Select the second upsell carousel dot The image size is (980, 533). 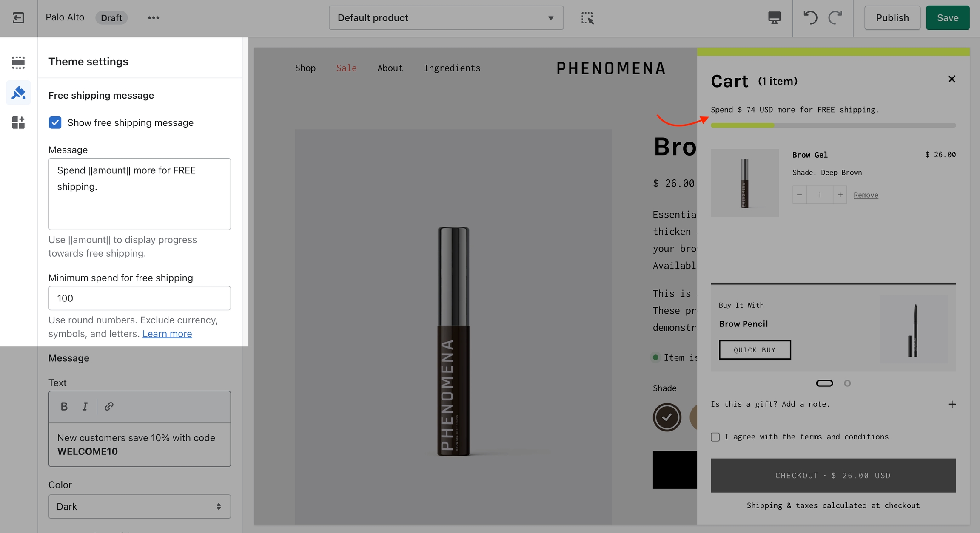[x=847, y=383]
